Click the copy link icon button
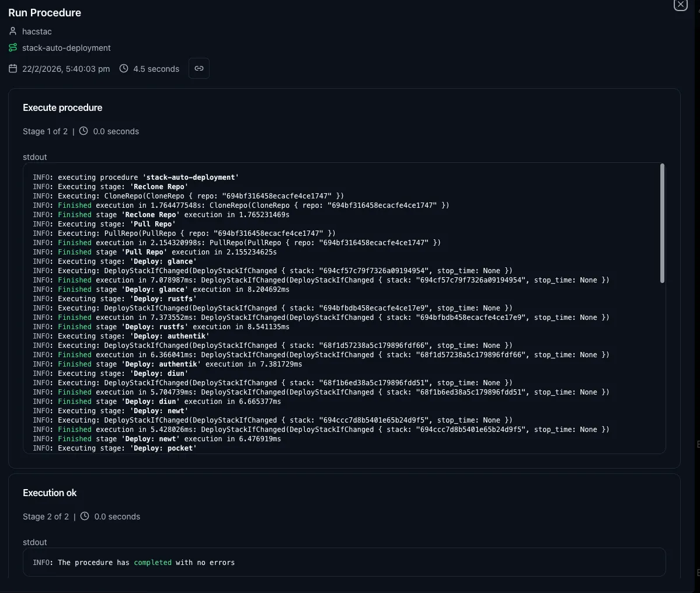 (198, 68)
